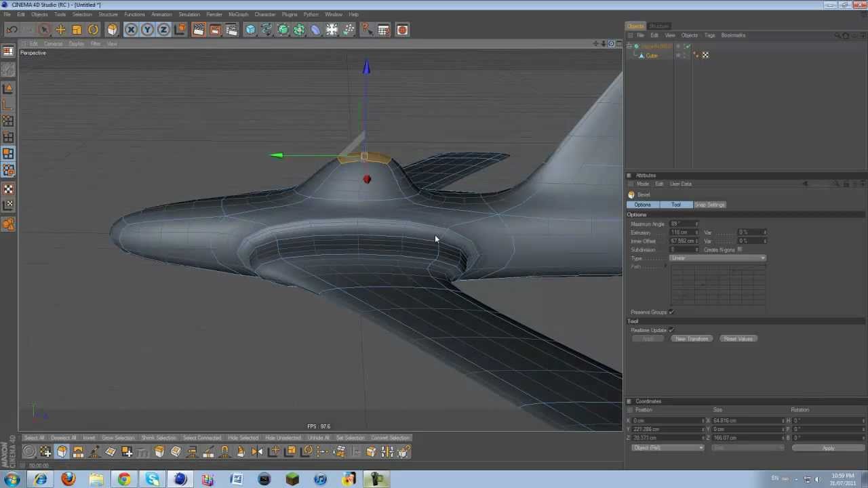Add a Cube primitive object icon
Image resolution: width=868 pixels, height=488 pixels.
(x=250, y=30)
